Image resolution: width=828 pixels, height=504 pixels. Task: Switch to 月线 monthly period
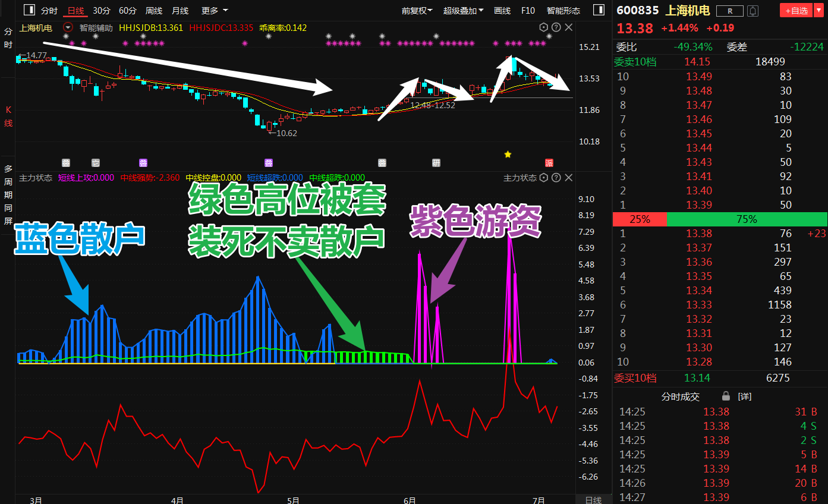(x=180, y=11)
